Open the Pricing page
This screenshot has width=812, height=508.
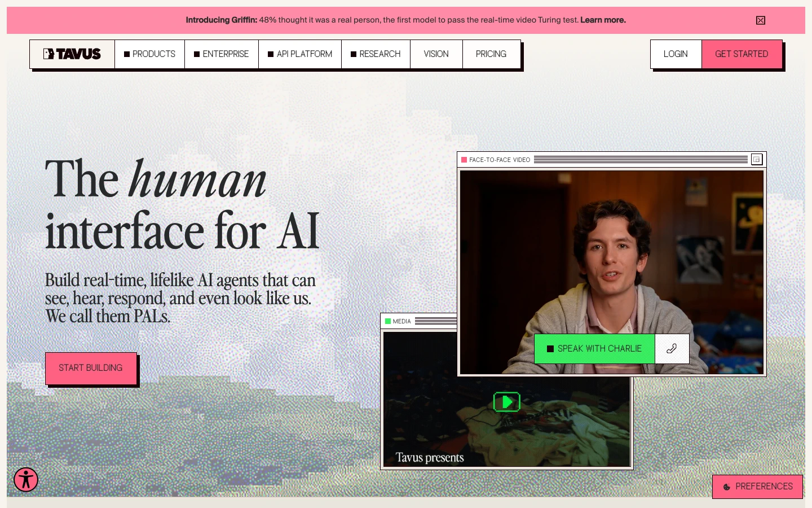click(491, 54)
